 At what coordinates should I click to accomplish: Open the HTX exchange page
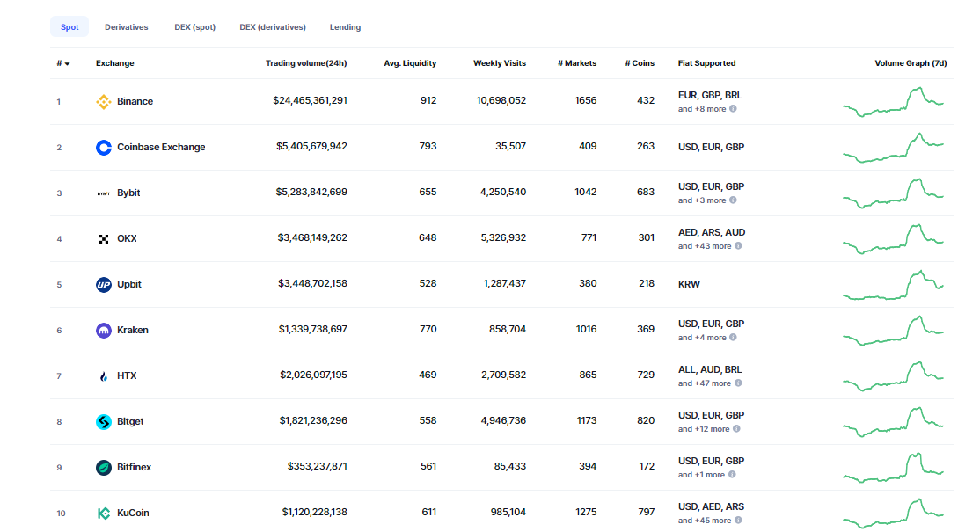point(127,376)
